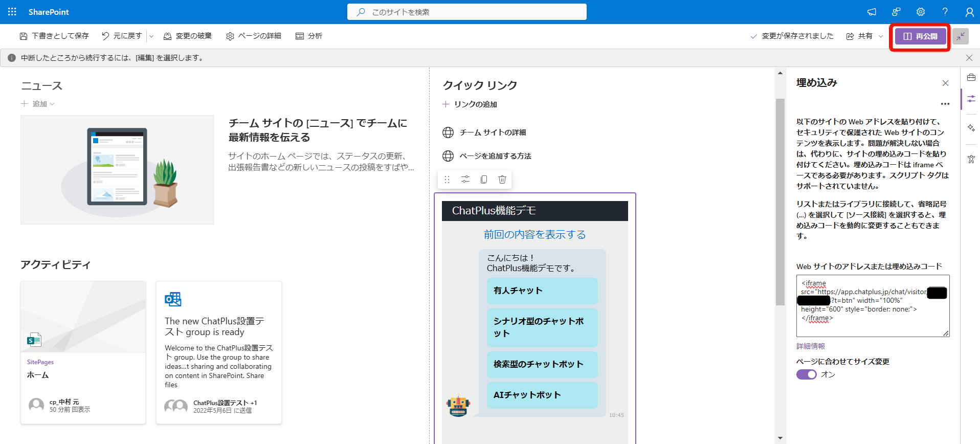Open the SharePoint app launcher waffle
The image size is (980, 444).
[x=12, y=12]
